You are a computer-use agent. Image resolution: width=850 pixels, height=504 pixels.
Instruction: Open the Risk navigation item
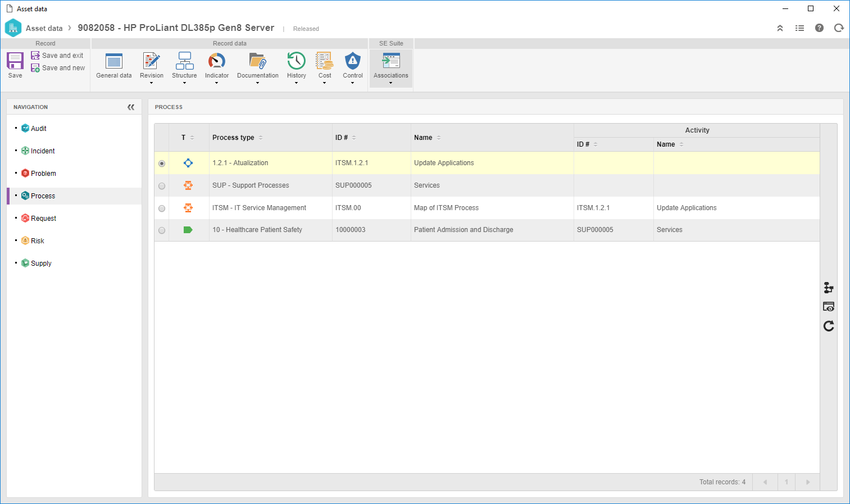(x=38, y=241)
